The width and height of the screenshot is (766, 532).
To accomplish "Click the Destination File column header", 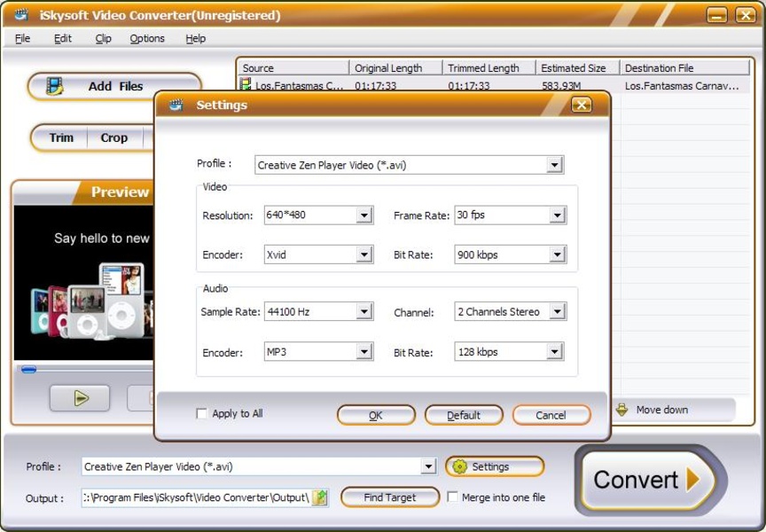I will pos(684,68).
